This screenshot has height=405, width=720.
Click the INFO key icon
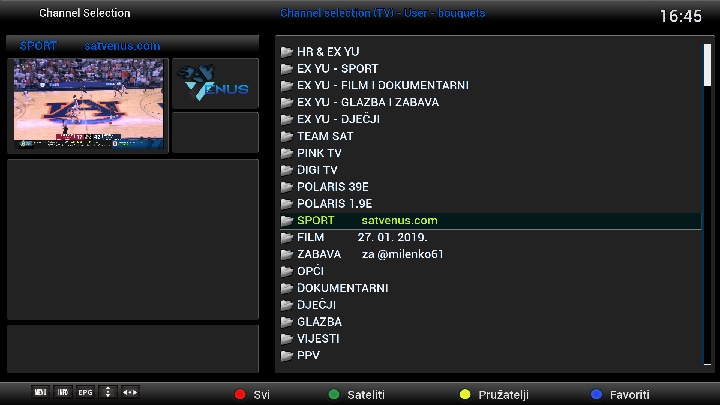point(62,392)
